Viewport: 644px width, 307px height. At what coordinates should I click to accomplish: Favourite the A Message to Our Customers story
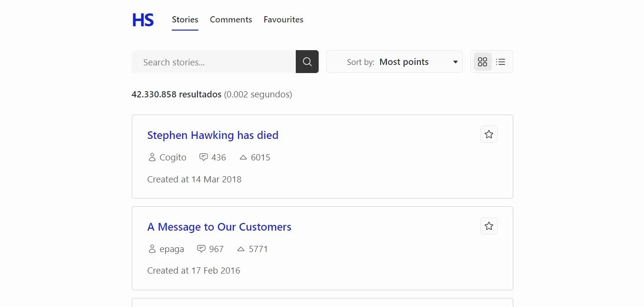[x=488, y=226]
